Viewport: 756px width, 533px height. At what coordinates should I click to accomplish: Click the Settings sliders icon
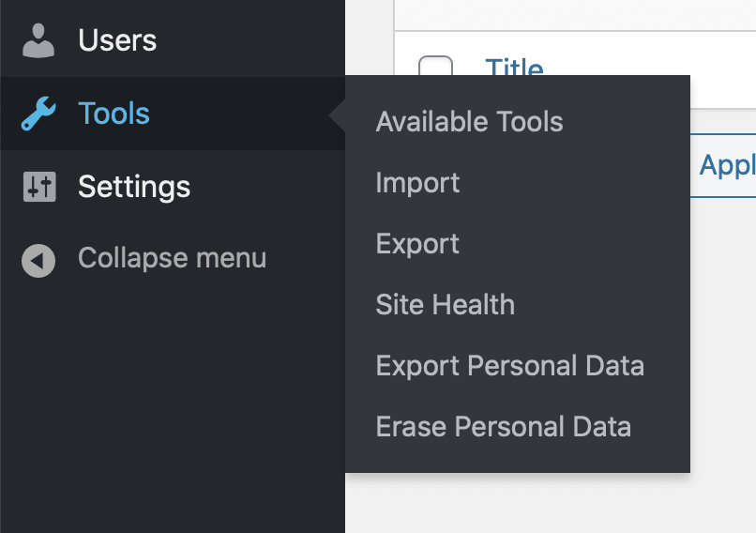click(x=38, y=187)
